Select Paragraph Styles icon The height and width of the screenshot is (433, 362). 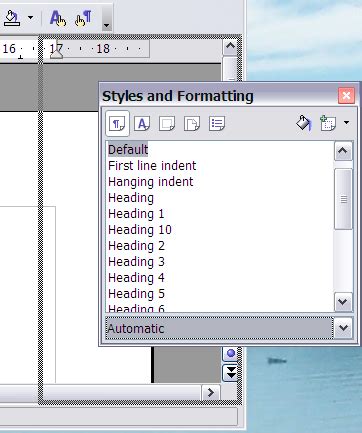(117, 124)
